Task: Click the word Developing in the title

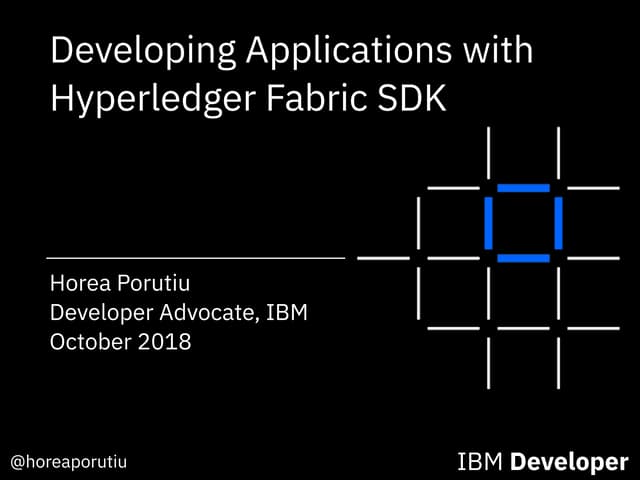Action: (x=124, y=53)
